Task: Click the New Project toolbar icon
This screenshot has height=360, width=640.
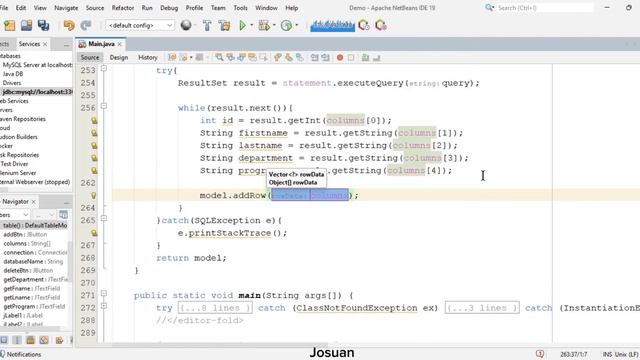Action: (x=9, y=25)
